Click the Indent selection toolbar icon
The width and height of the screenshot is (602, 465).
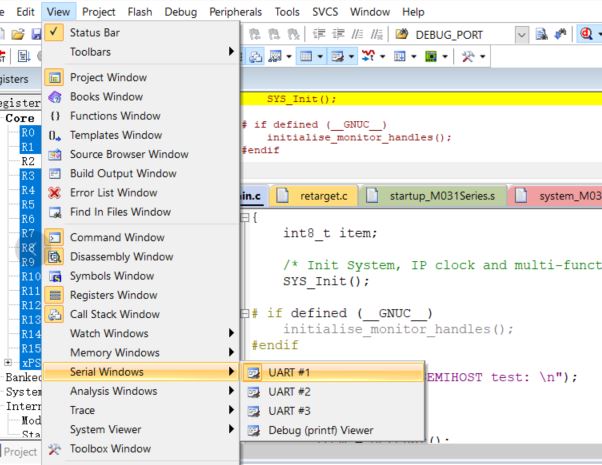click(319, 35)
